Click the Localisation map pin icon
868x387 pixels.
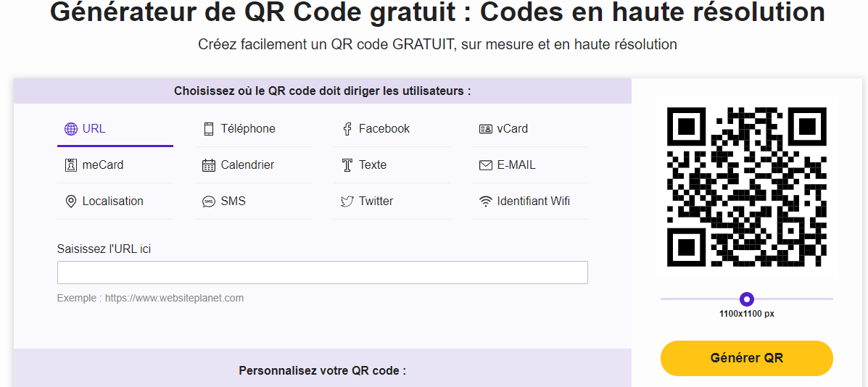[71, 201]
